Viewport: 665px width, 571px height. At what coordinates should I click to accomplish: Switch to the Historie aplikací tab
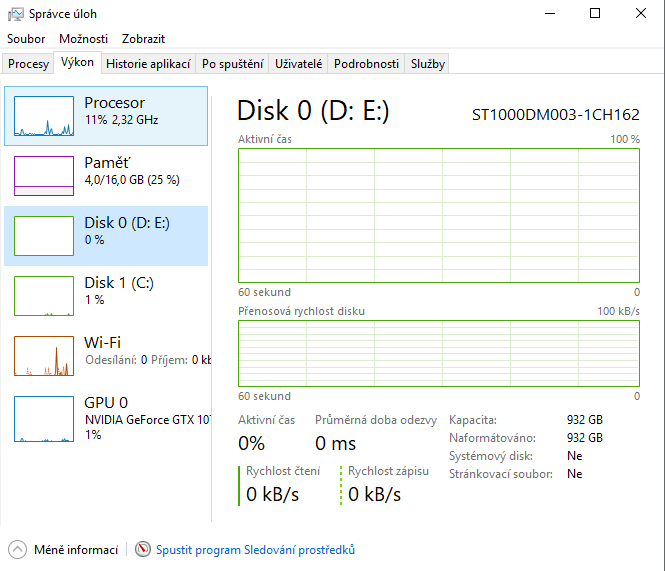pos(148,64)
